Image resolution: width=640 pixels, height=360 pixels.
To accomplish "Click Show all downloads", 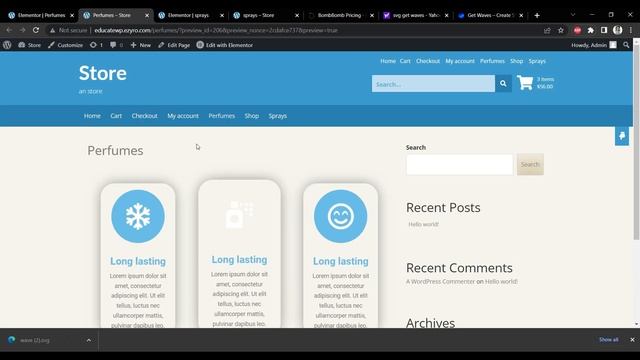I will pos(609,340).
